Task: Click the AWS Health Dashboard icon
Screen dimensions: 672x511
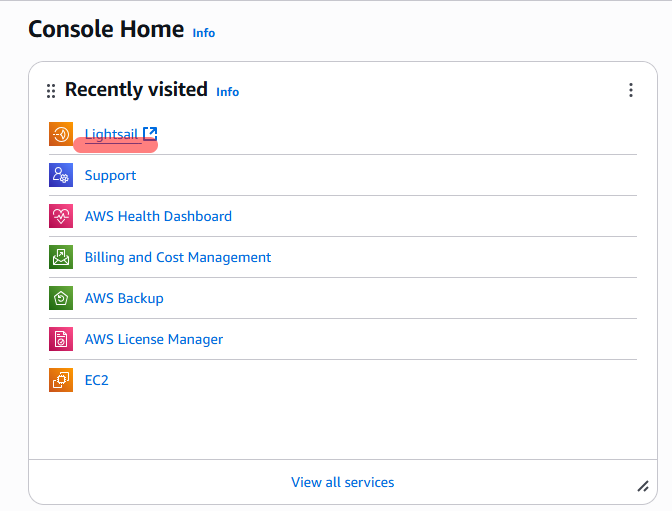Action: point(61,216)
